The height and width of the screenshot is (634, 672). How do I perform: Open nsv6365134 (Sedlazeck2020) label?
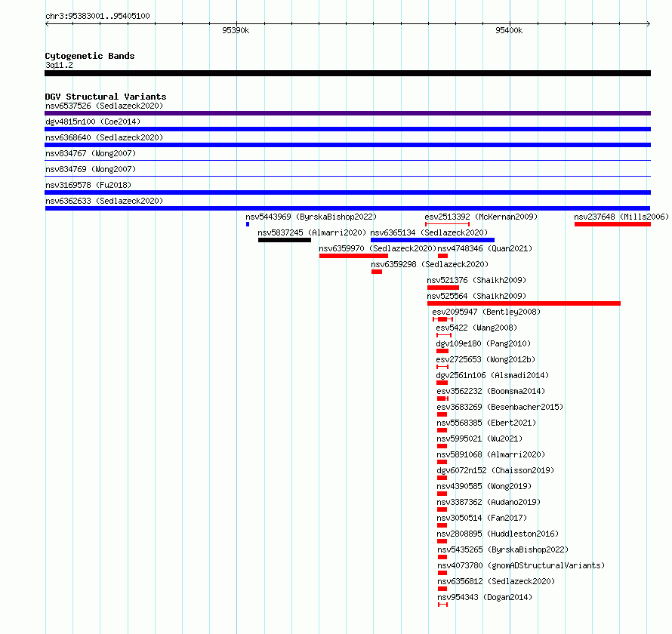click(x=429, y=232)
